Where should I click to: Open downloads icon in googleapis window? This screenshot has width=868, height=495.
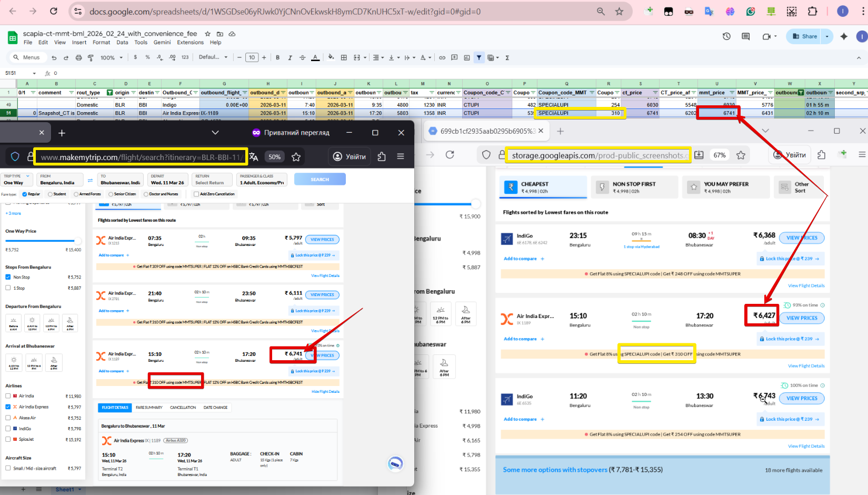[x=699, y=155]
